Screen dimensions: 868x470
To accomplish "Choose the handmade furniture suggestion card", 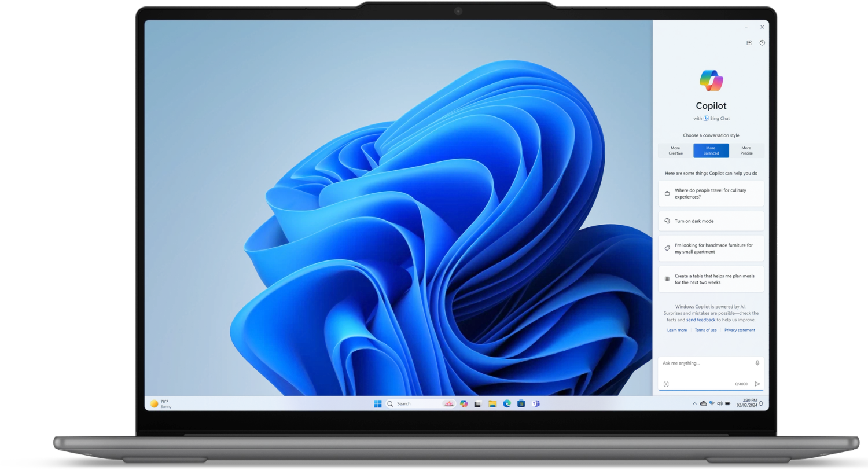I will tap(711, 248).
